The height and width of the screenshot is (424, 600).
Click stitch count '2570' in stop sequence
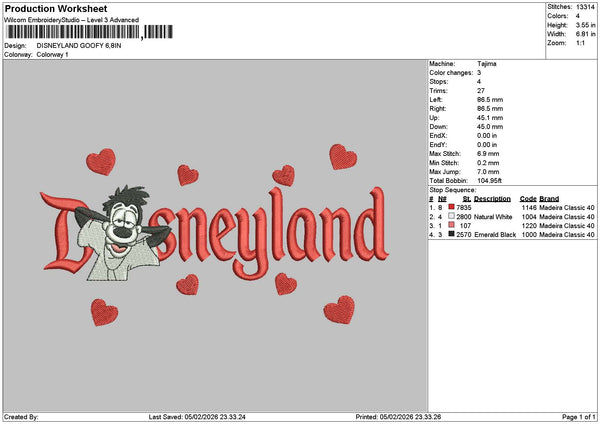pos(464,235)
